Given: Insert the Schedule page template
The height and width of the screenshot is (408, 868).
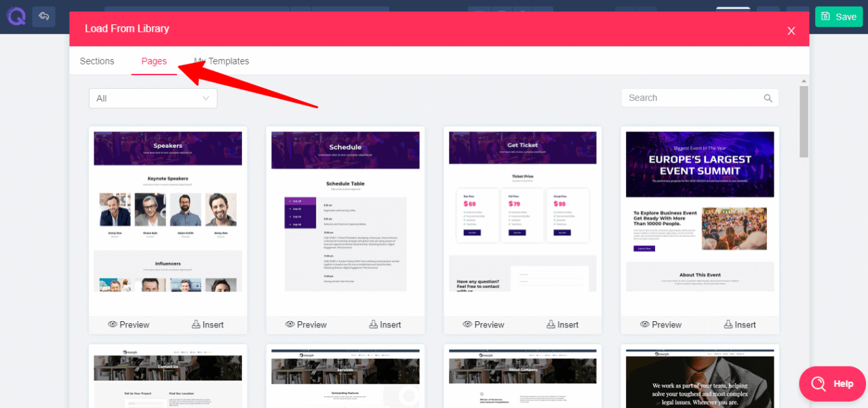Looking at the screenshot, I should pos(385,325).
